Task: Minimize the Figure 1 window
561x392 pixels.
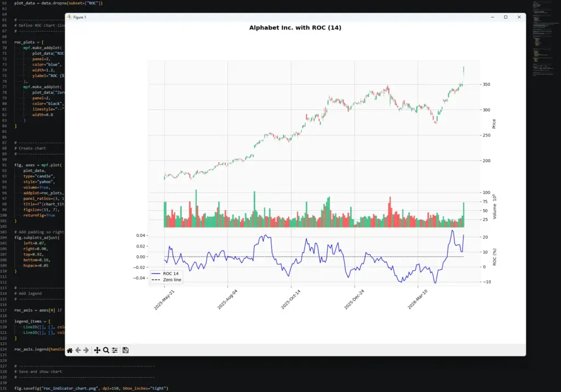Action: tap(493, 17)
